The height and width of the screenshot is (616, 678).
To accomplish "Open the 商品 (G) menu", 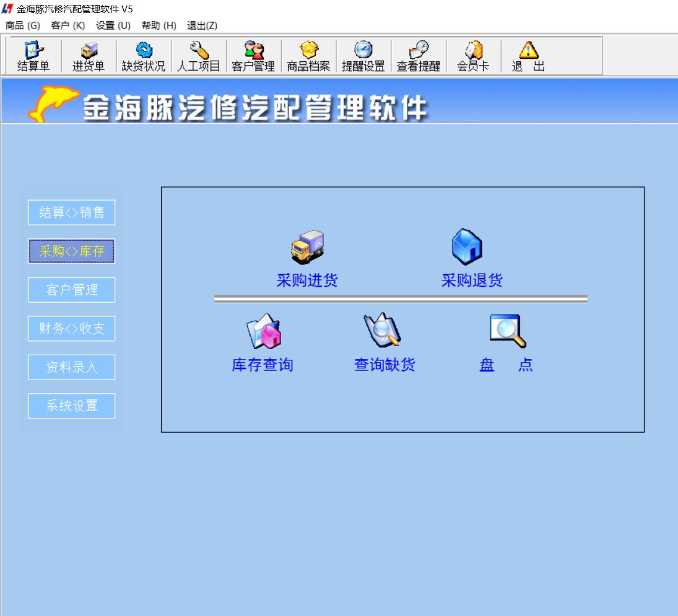I will point(22,25).
